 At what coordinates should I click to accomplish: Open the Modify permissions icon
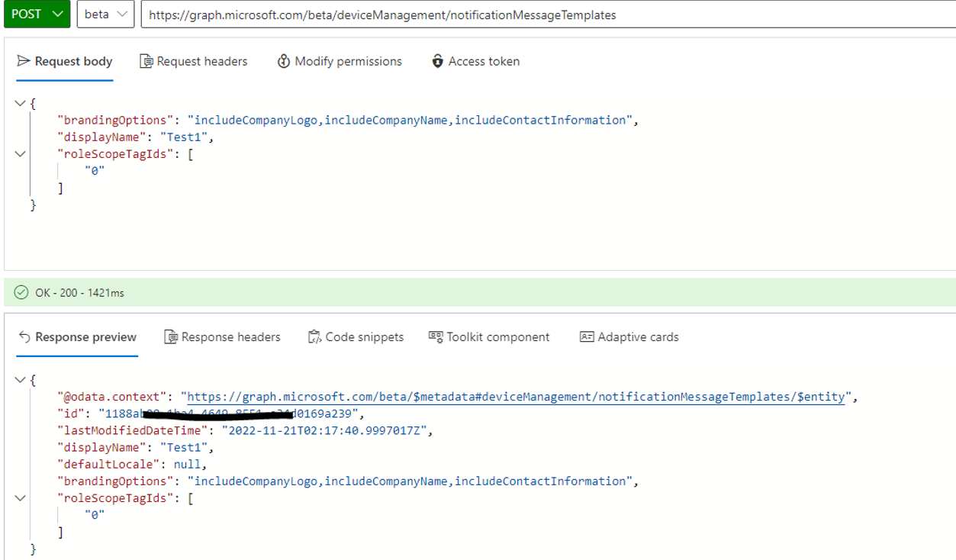click(284, 61)
